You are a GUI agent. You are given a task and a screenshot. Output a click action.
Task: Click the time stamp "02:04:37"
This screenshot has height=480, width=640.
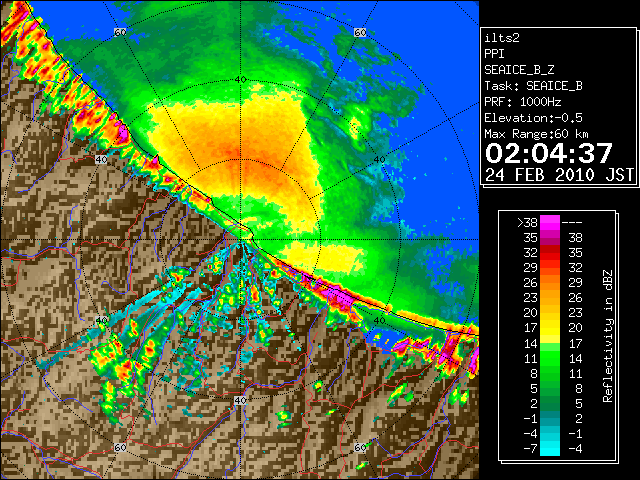click(549, 153)
